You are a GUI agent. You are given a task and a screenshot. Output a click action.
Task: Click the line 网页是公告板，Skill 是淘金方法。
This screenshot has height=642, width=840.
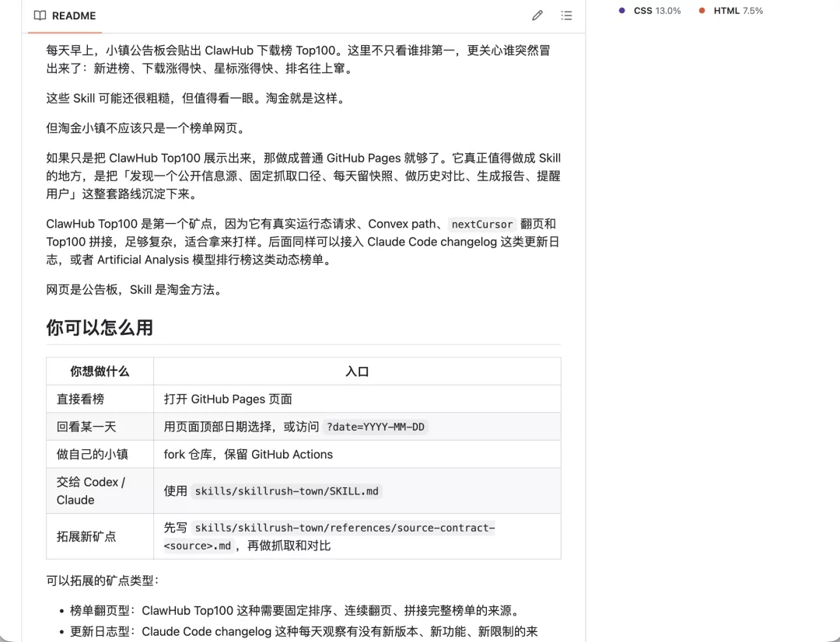tap(134, 290)
